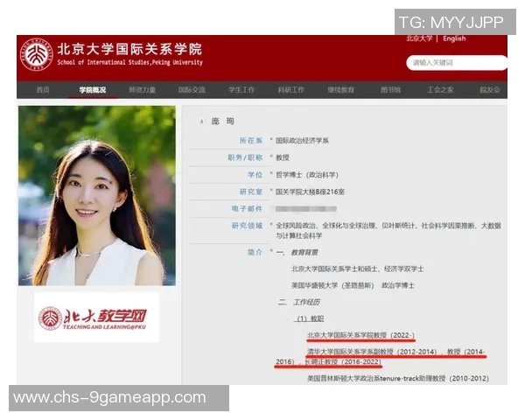Image resolution: width=525 pixels, height=420 pixels.
Task: Select the 国关学院大楼B座216室 office text
Action: (310, 192)
